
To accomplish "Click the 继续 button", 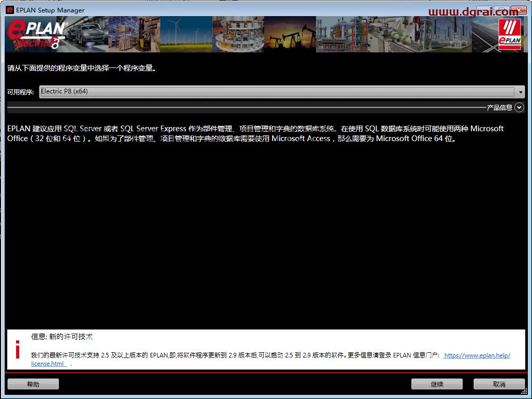I will [436, 384].
